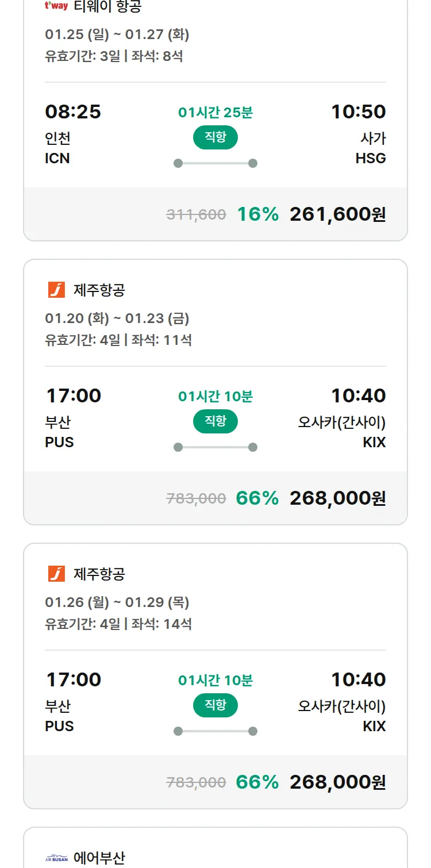Screen dimensions: 431x868
Task: Select the 261,600원 fare price
Action: click(x=337, y=214)
